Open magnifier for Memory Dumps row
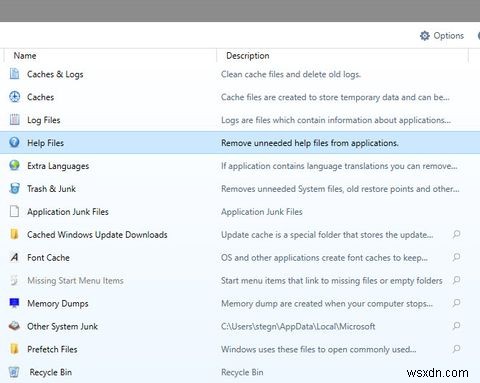This screenshot has height=383, width=480. (456, 303)
